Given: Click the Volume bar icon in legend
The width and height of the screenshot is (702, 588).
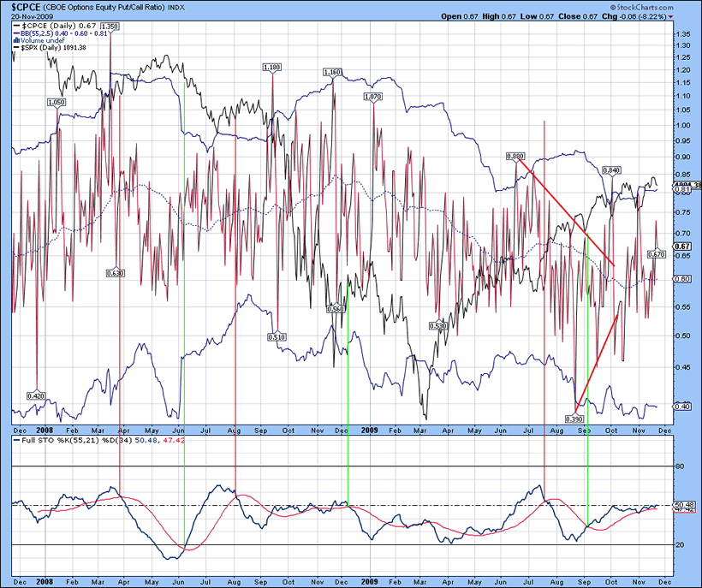Looking at the screenshot, I should click(18, 41).
